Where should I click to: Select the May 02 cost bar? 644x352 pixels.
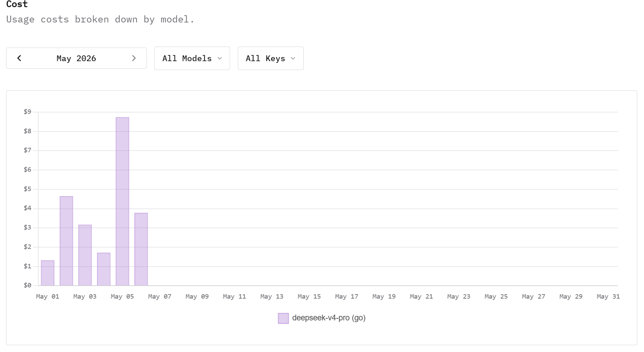click(67, 241)
